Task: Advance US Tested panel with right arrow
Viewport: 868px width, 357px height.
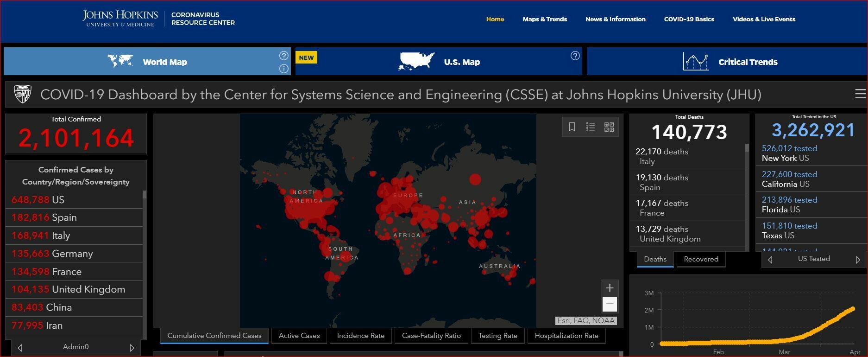Action: (x=857, y=260)
